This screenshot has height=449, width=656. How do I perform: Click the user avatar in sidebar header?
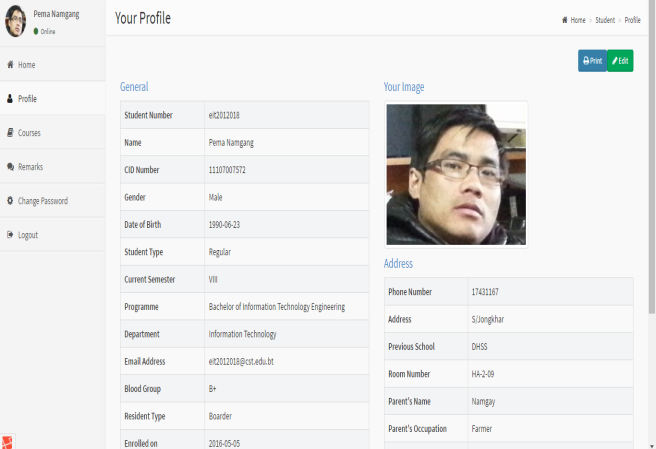16,21
